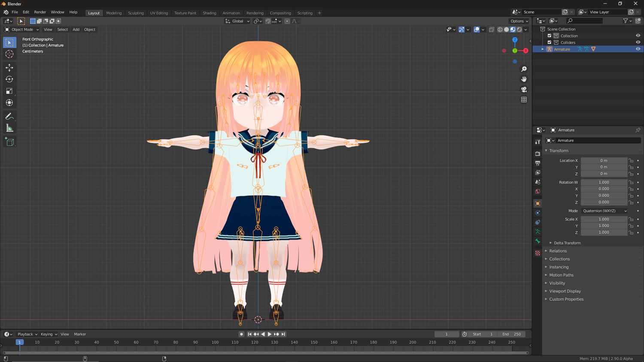The image size is (644, 362).
Task: Jump to the timeline end frame
Action: tap(283, 334)
